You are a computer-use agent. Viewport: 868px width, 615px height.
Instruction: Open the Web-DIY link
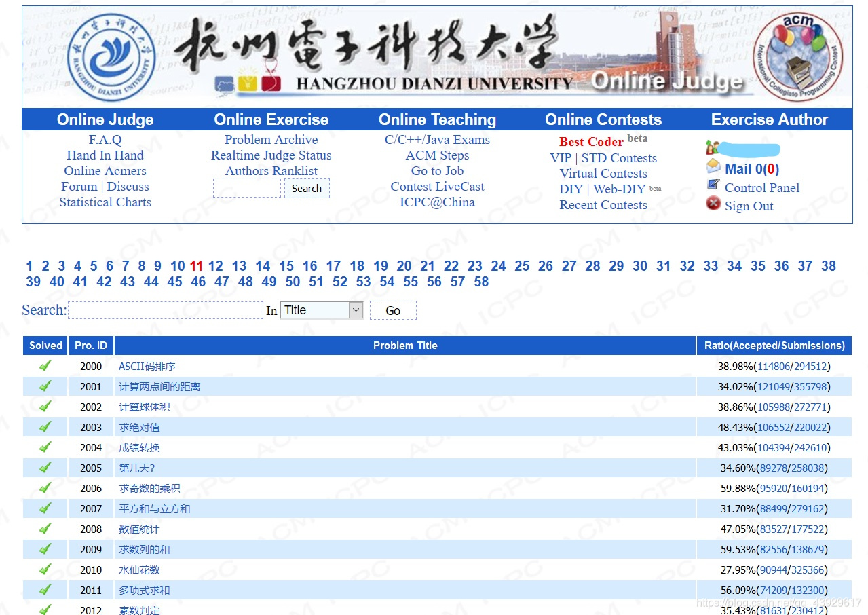point(619,189)
